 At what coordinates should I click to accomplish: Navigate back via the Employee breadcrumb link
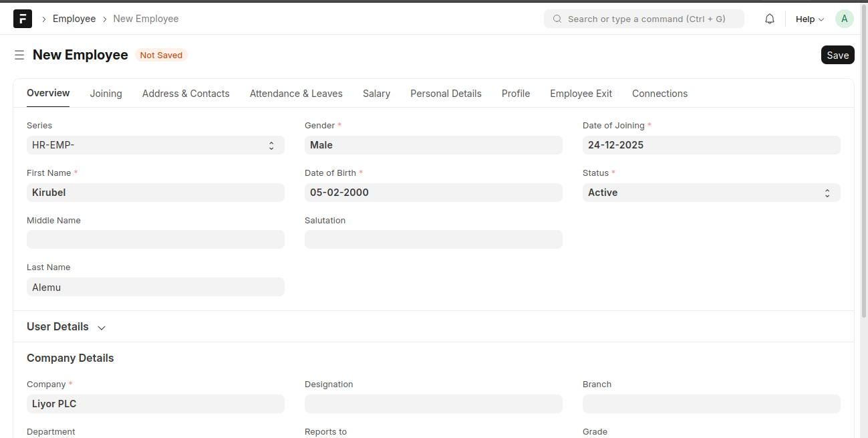(74, 19)
